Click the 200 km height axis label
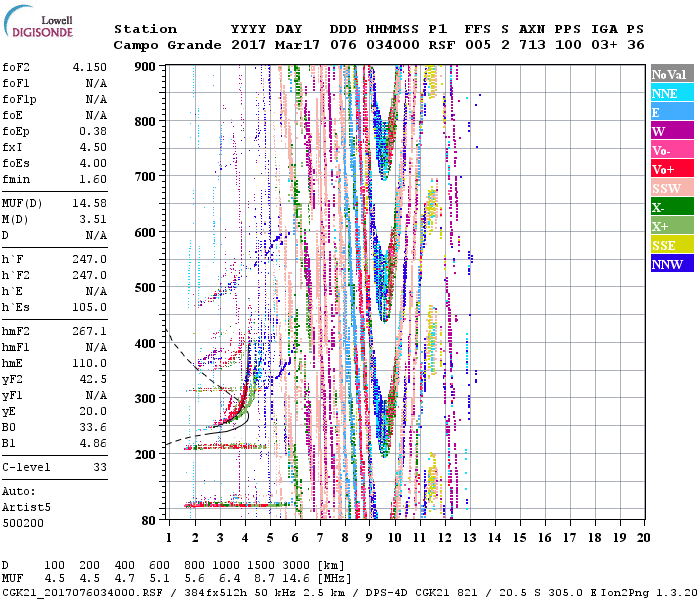Screen dimensions: 700x600 [145, 454]
